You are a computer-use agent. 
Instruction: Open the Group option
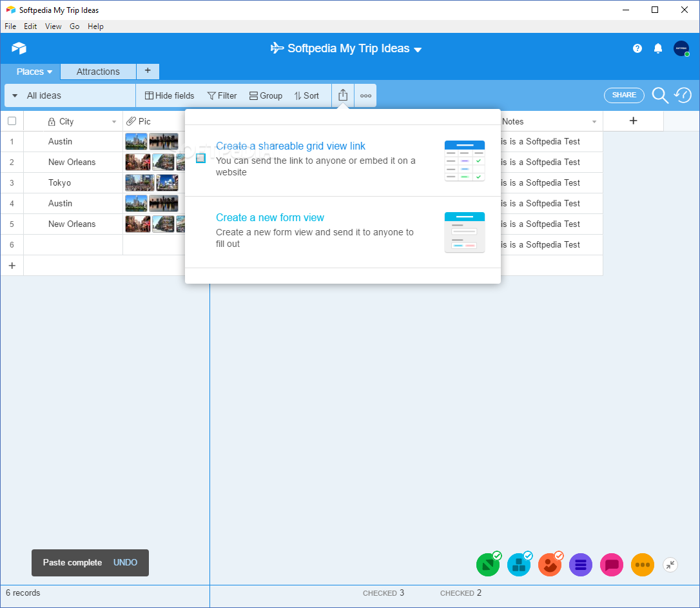click(266, 95)
